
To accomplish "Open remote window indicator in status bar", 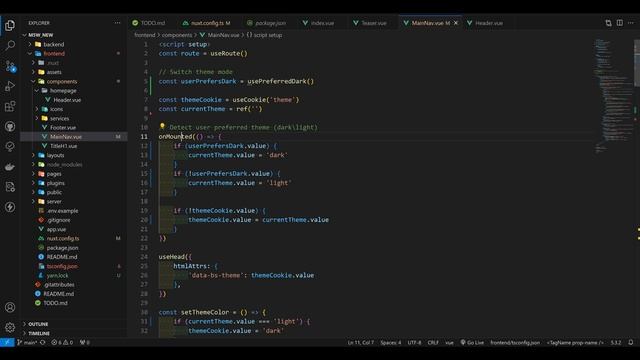I will [7, 342].
